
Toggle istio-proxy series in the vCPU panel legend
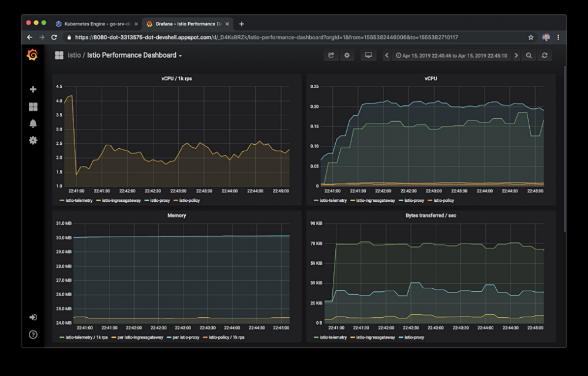pos(416,200)
